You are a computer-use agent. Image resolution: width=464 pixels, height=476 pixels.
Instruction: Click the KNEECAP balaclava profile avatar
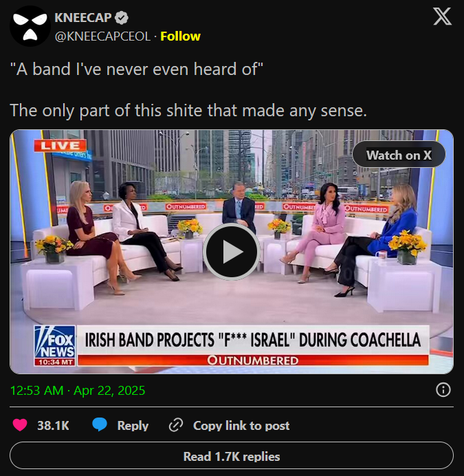[x=30, y=26]
